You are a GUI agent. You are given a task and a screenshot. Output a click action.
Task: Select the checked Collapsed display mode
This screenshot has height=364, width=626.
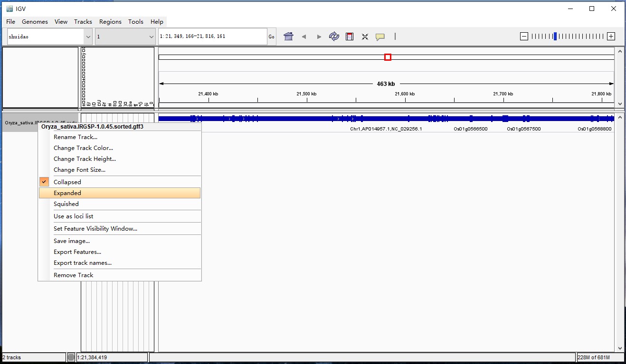(x=120, y=182)
